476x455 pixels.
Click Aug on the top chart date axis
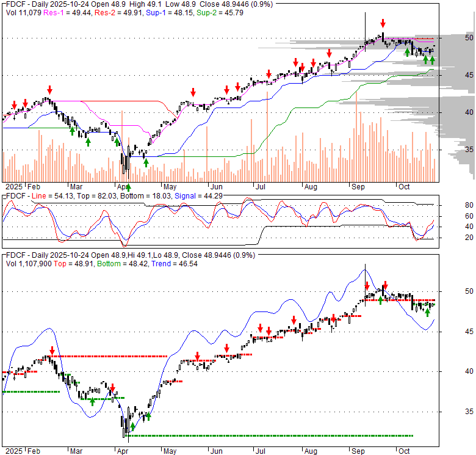311,187
